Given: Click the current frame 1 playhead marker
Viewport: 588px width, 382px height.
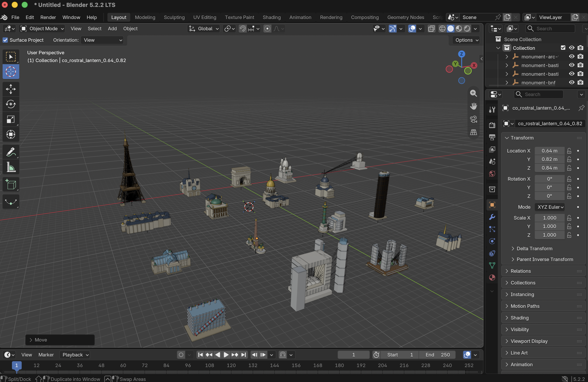Looking at the screenshot, I should [17, 365].
